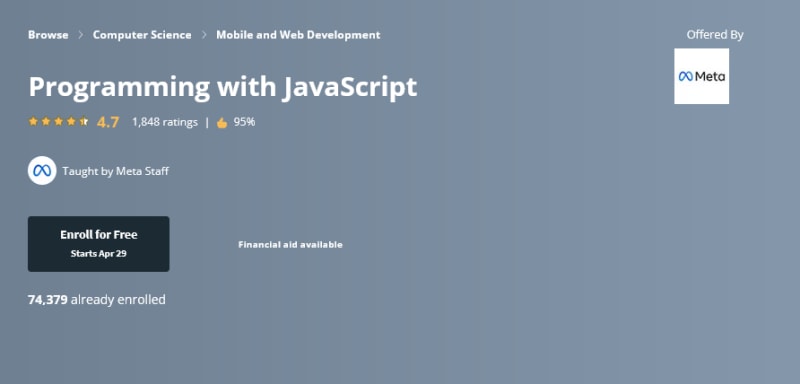800x384 pixels.
Task: Click the 4.7 rating score
Action: pos(108,122)
